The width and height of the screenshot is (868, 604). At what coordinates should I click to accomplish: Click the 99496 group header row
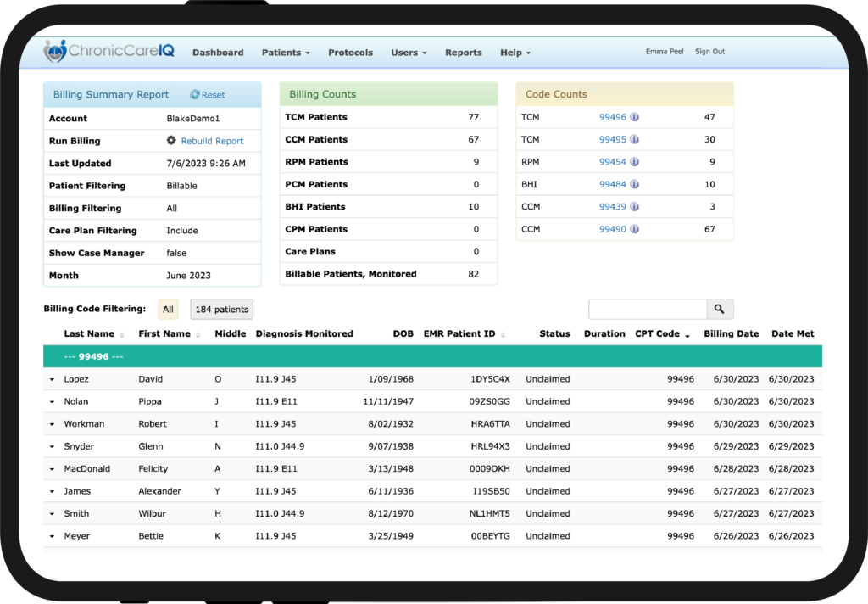click(x=432, y=356)
